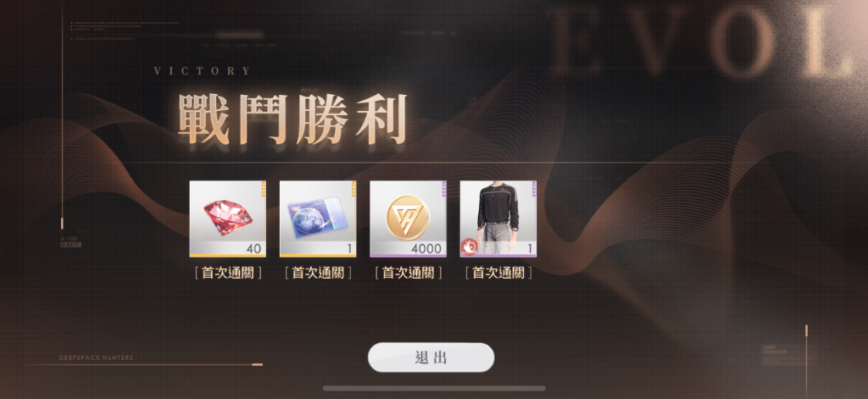Tap the large EVOL background text
Screen dimensions: 868x399
703,42
